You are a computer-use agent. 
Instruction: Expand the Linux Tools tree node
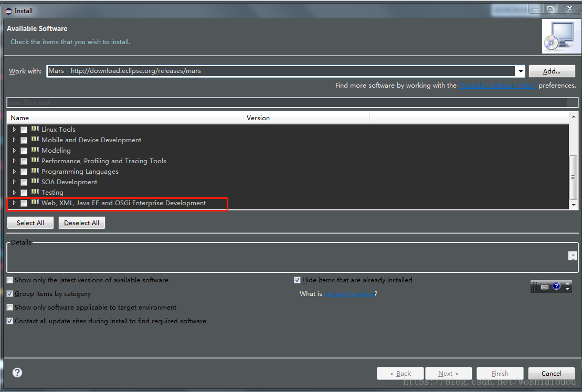(14, 129)
